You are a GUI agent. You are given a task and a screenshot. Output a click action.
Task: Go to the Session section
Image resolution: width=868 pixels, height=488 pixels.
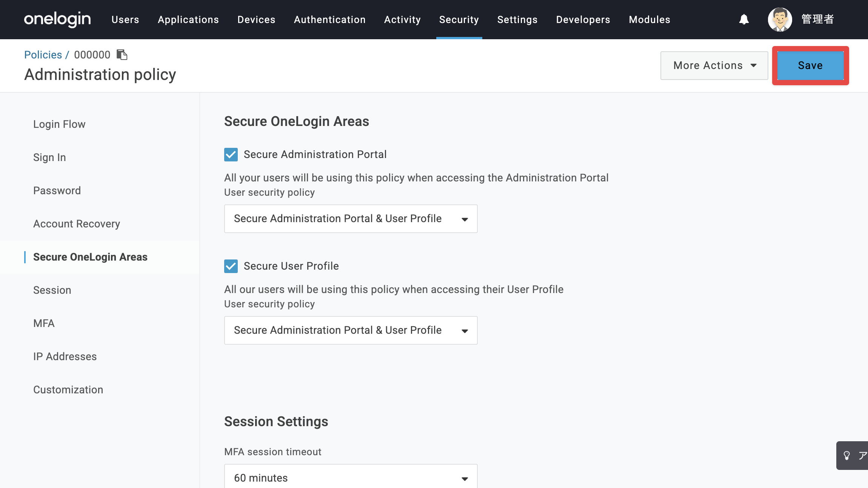[x=52, y=290]
